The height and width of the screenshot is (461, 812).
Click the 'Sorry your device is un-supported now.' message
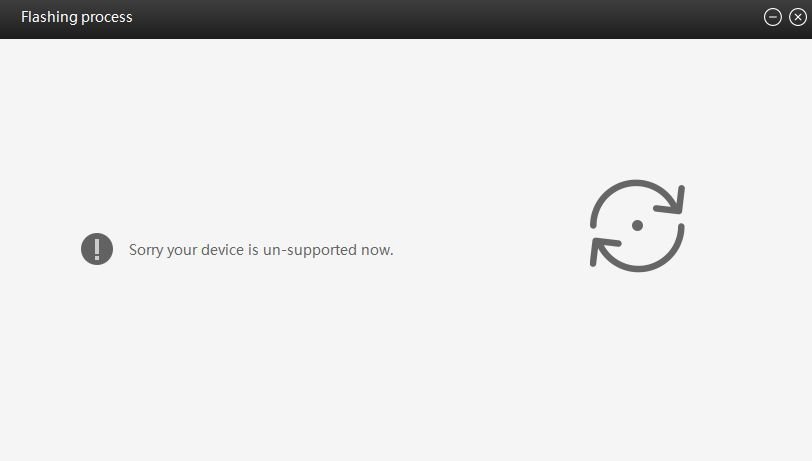(261, 250)
